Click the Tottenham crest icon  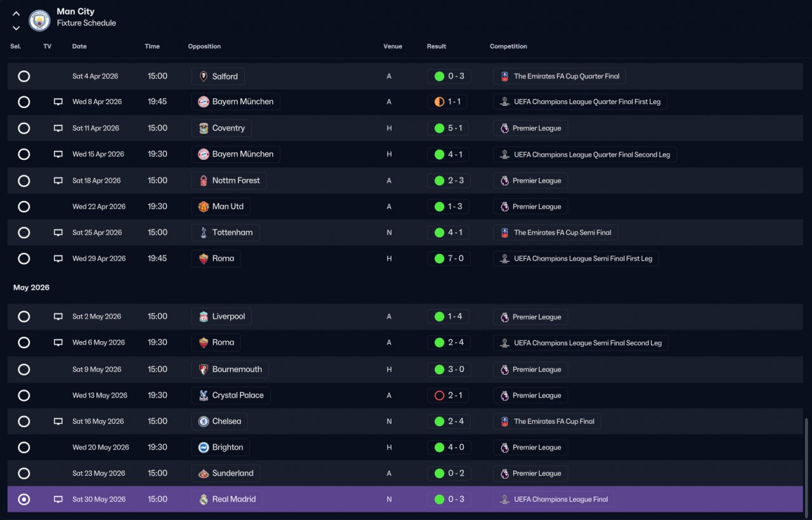click(x=204, y=233)
